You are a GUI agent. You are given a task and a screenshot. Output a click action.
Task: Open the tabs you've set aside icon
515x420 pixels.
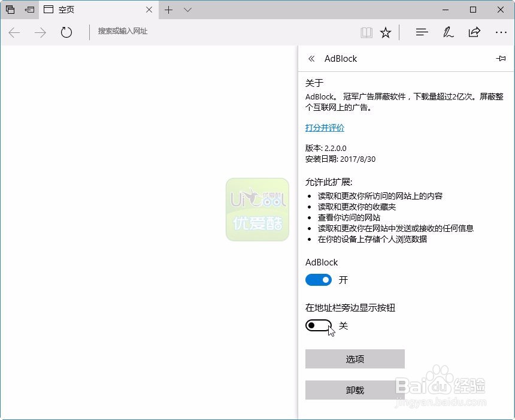coord(10,10)
